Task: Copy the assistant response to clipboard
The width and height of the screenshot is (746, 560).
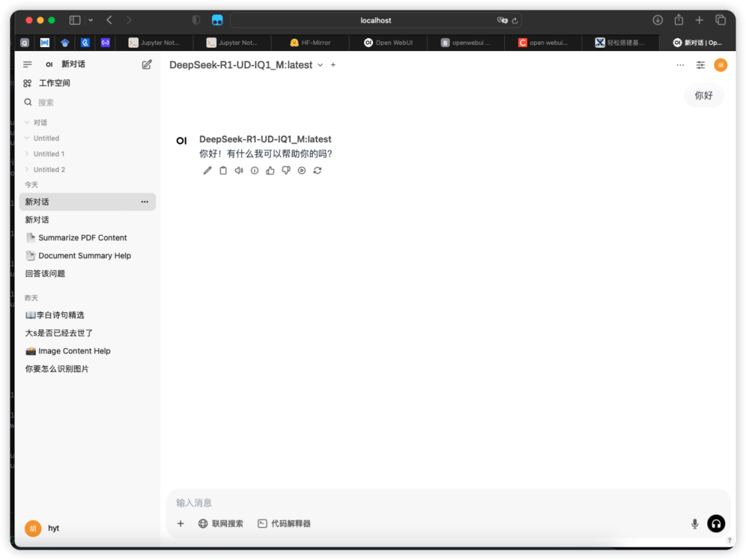Action: [223, 171]
